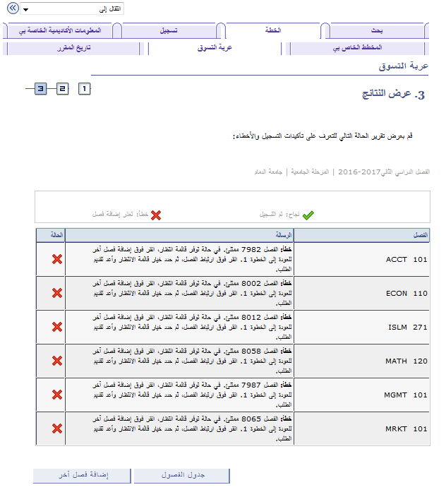Switch to the بحث tab
The height and width of the screenshot is (504, 446).
click(x=377, y=31)
